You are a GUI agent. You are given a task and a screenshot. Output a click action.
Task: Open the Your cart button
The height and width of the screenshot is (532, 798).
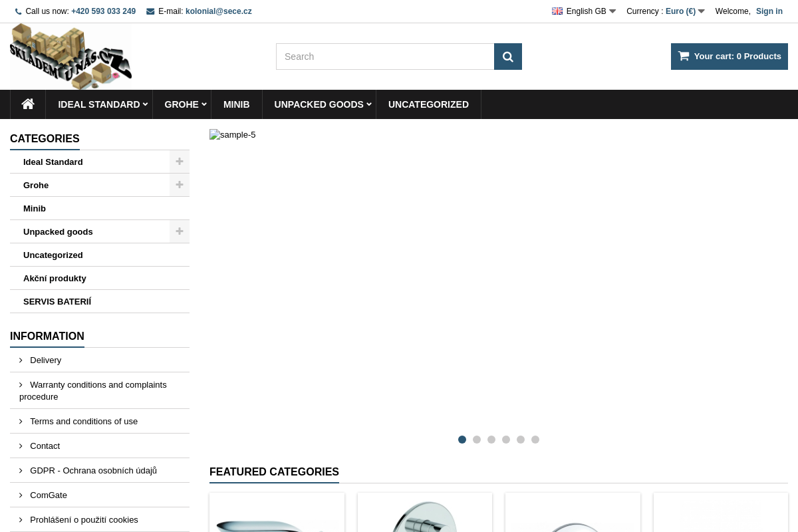click(730, 57)
